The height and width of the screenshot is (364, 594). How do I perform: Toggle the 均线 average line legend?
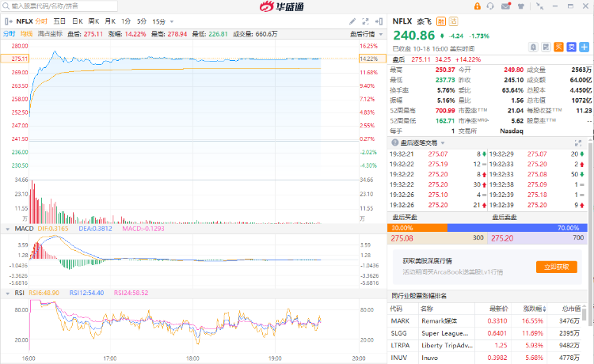pos(26,34)
